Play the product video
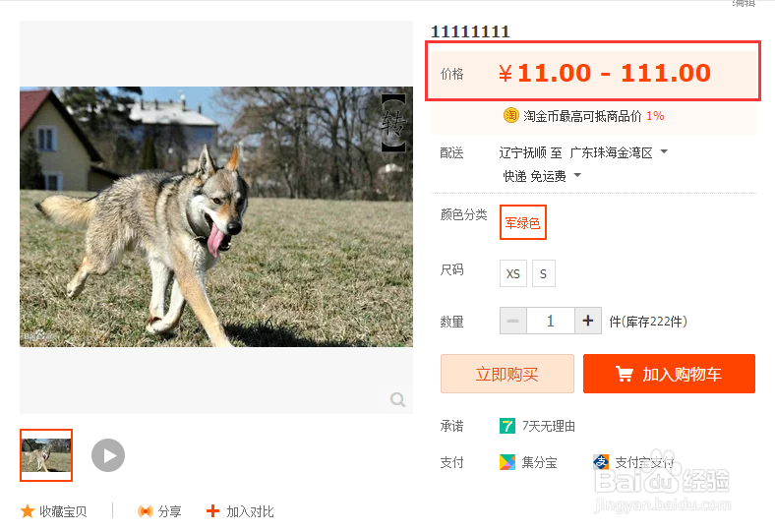Viewport: 775px width, 532px height. 108,455
